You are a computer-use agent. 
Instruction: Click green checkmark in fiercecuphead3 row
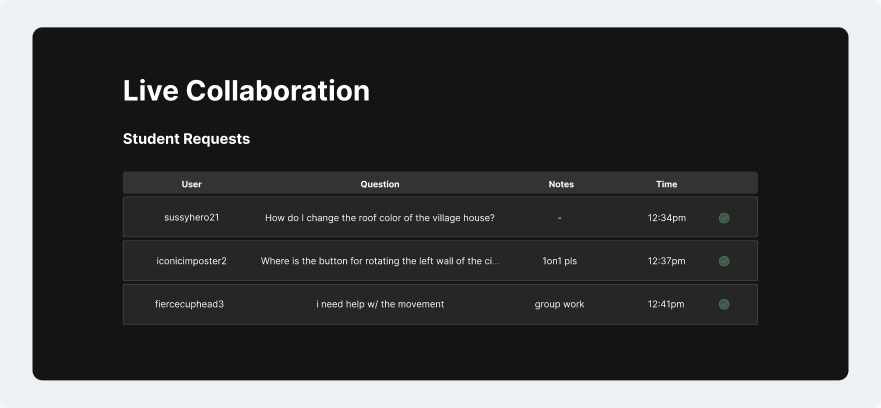click(724, 304)
